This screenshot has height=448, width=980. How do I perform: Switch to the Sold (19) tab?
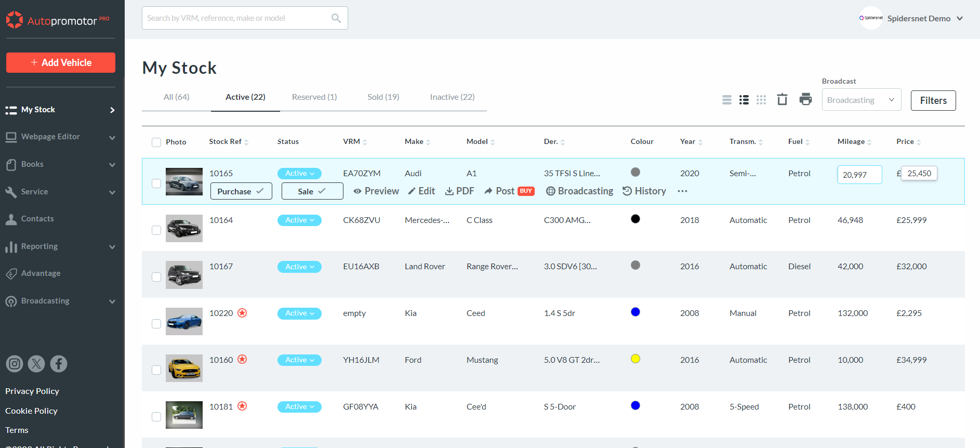coord(383,97)
